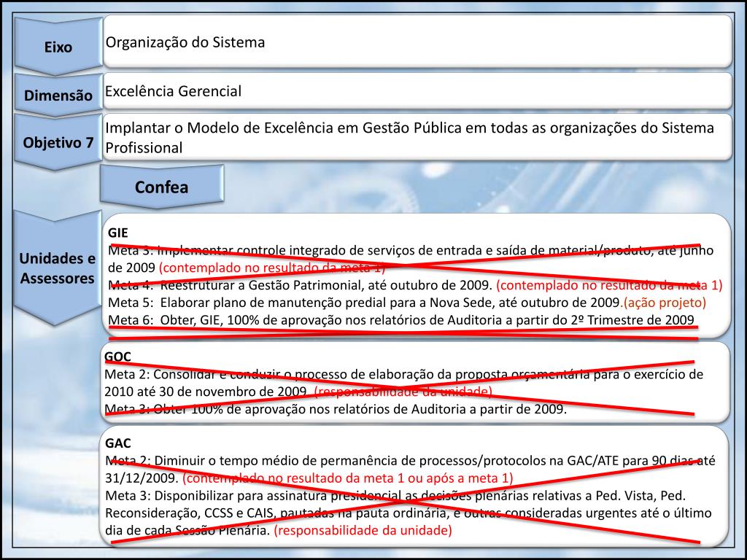
Task: Click 'Meta 6: Obter, GIE, 100% de aprovação' line
Action: coord(401,320)
